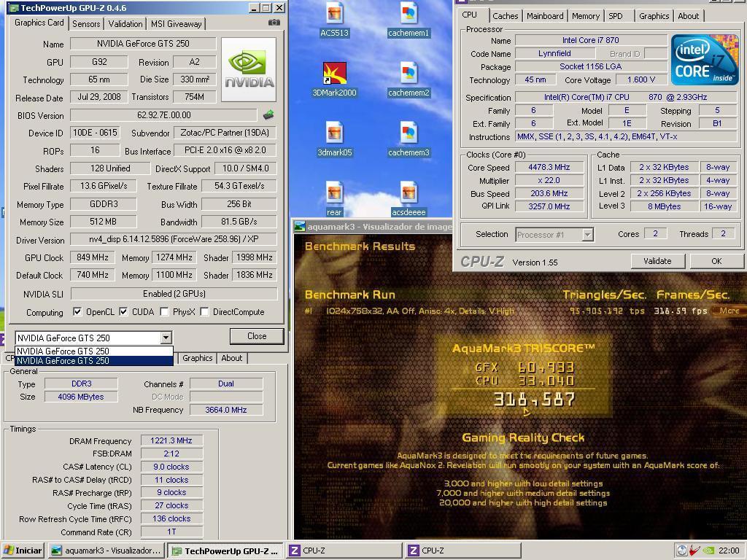Enable the PhysX checkbox

pos(164,312)
